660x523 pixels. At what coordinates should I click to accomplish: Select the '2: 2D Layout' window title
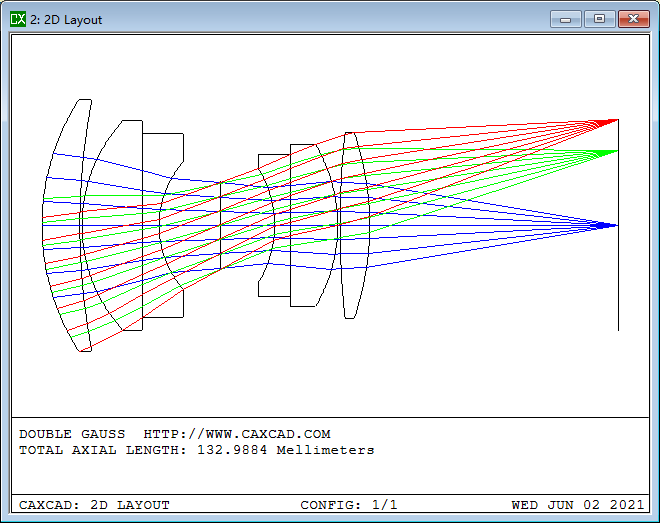[x=66, y=20]
